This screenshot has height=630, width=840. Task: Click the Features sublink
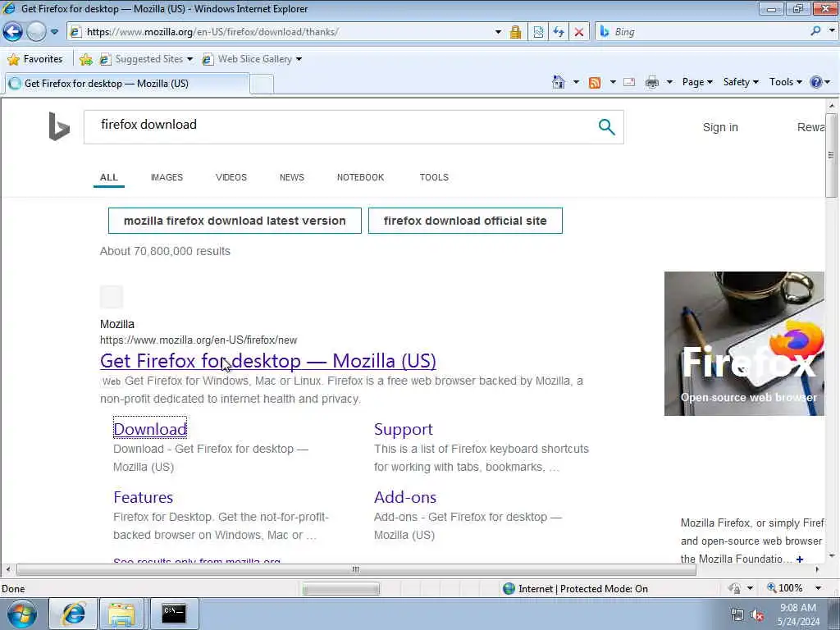coord(143,497)
